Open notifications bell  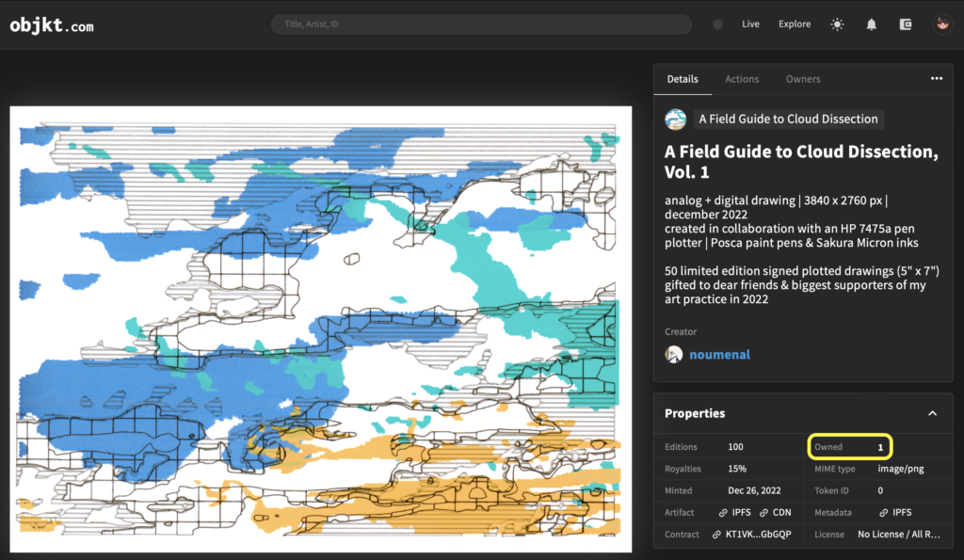pyautogui.click(x=871, y=24)
